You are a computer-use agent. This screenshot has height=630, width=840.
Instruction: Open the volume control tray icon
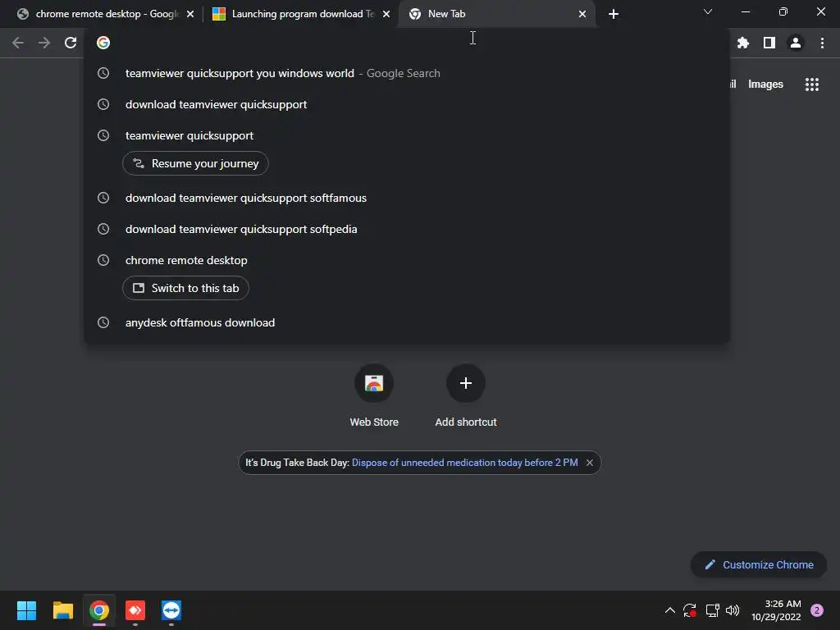coord(733,610)
